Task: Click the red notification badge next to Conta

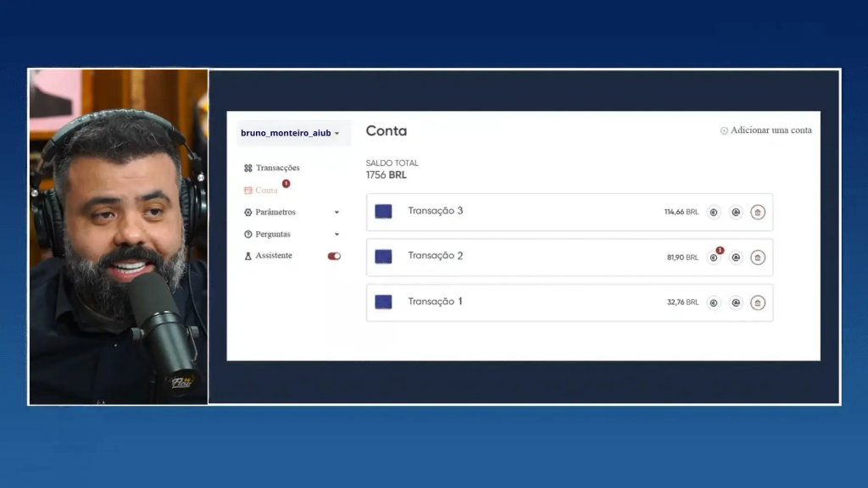Action: coord(286,184)
